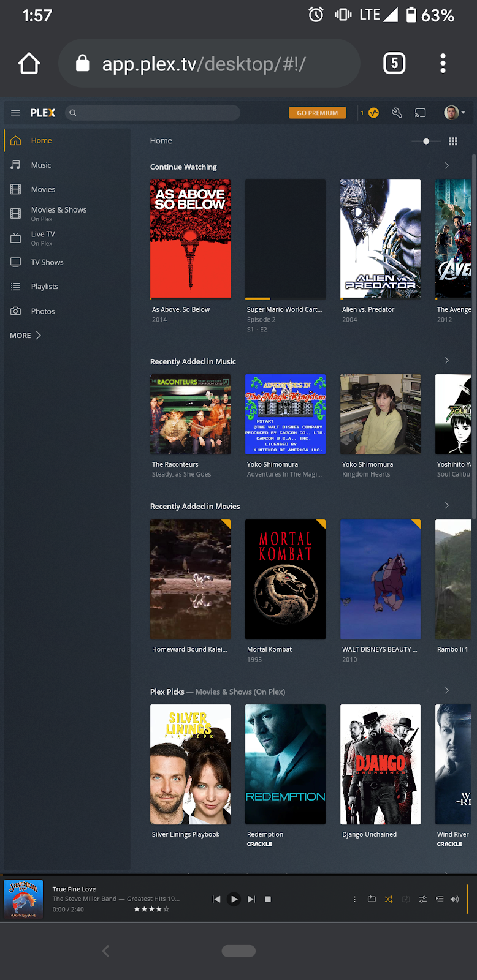
Task: Open the activity indicator icon
Action: click(x=374, y=113)
